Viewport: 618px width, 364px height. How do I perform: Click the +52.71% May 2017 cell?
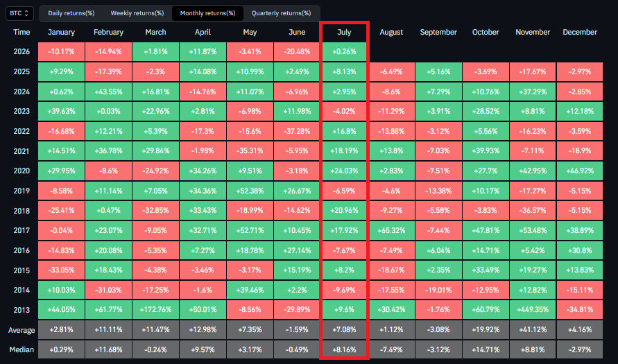(x=250, y=230)
